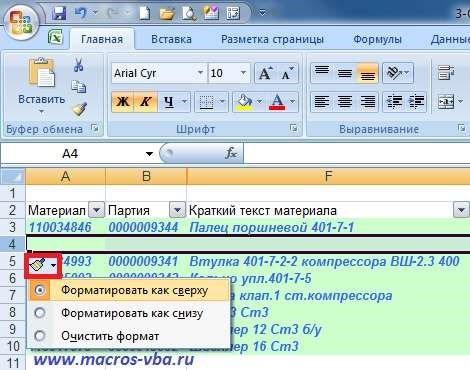The image size is (470, 370).
Task: Expand Вставить paste options arrow
Action: (41, 112)
